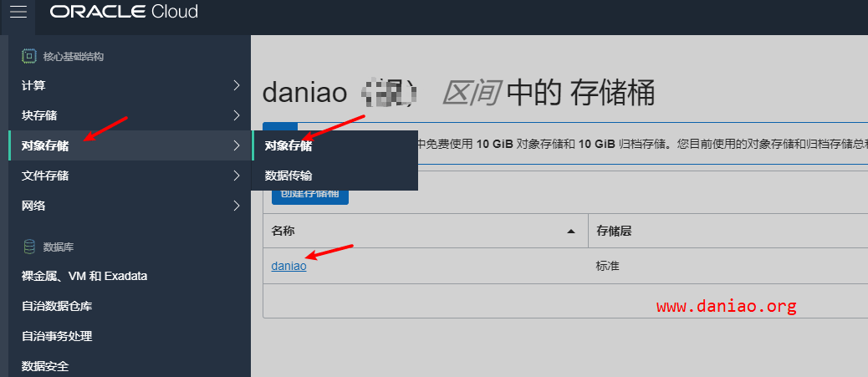Click the core infrastructure chip icon
This screenshot has width=868, height=377.
coord(28,56)
